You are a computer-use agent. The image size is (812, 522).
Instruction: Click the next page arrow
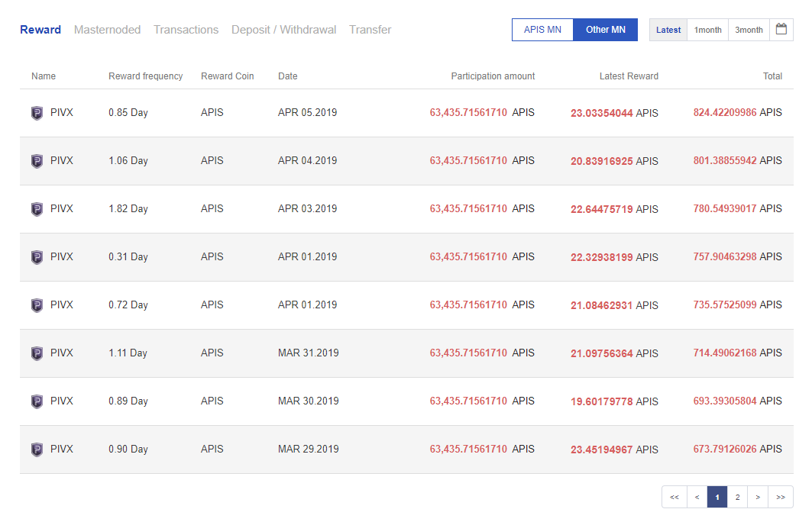click(757, 497)
